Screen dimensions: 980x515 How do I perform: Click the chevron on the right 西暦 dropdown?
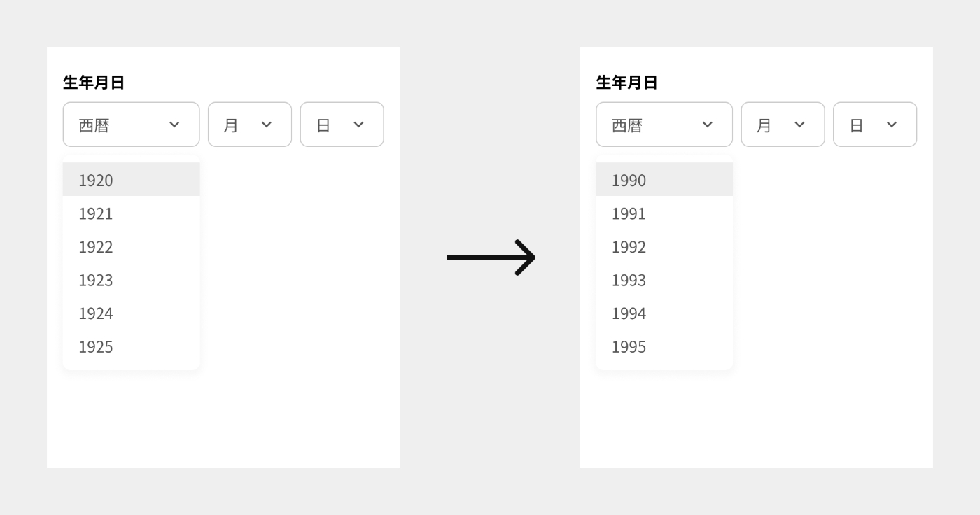[707, 124]
